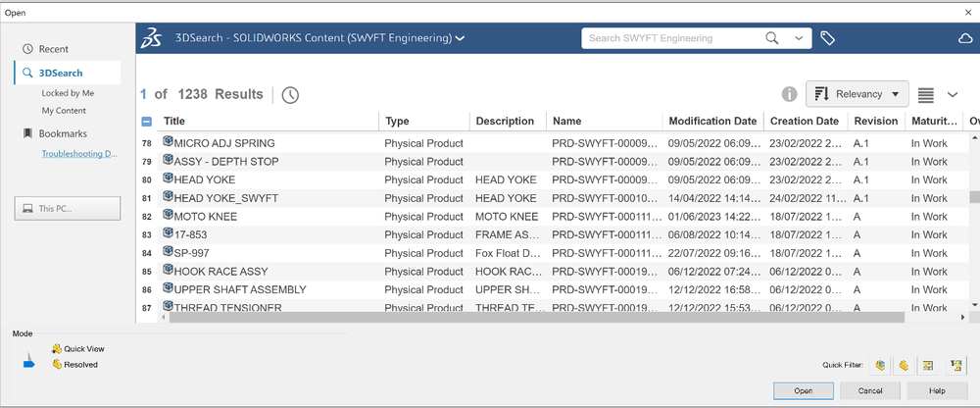Screen dimensions: 980x408
Task: Open Locked by Me
Action: point(68,92)
